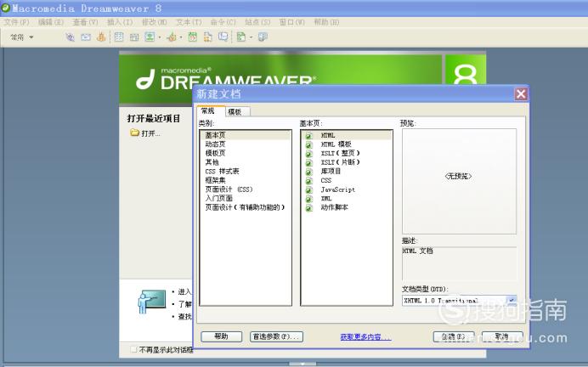Image resolution: width=588 pixels, height=367 pixels.
Task: Click the Tag Chooser icon
Action: pyautogui.click(x=263, y=37)
